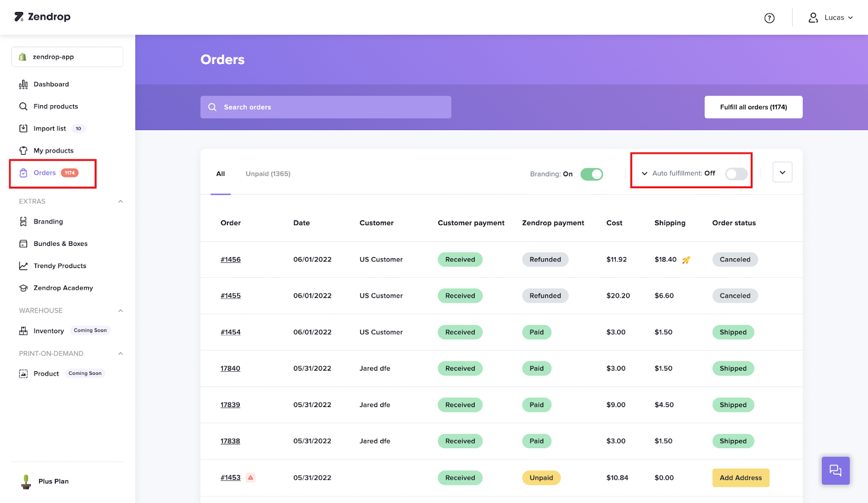Click the warning icon next to order #1453
The image size is (868, 503).
(x=251, y=477)
